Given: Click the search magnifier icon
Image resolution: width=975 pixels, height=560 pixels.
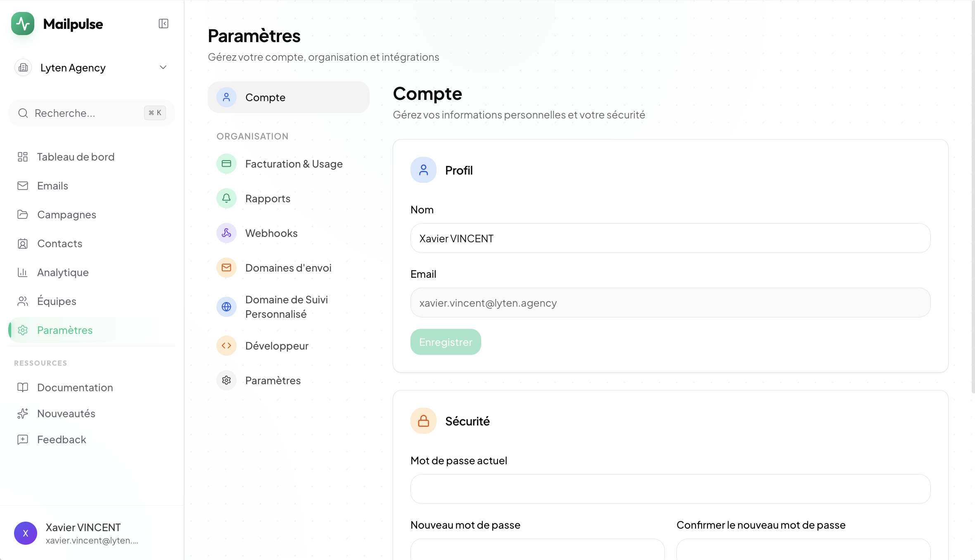Looking at the screenshot, I should (x=23, y=113).
